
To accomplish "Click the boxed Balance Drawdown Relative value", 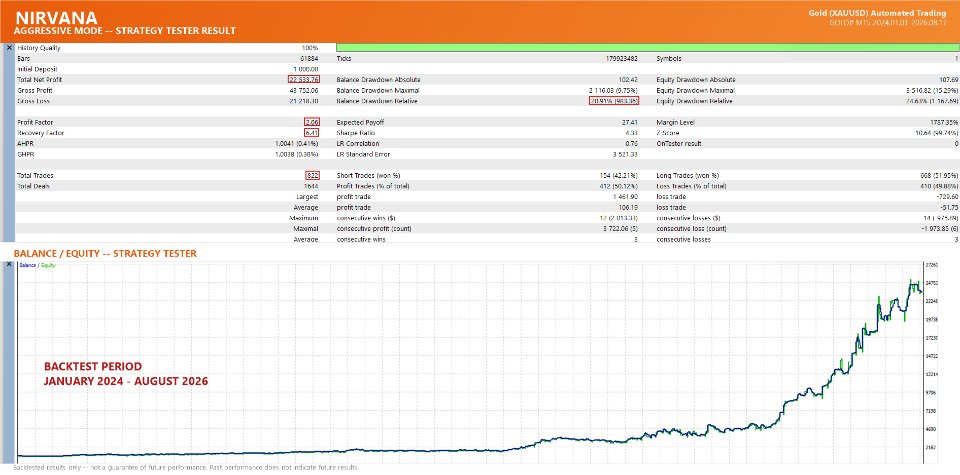I will [614, 101].
